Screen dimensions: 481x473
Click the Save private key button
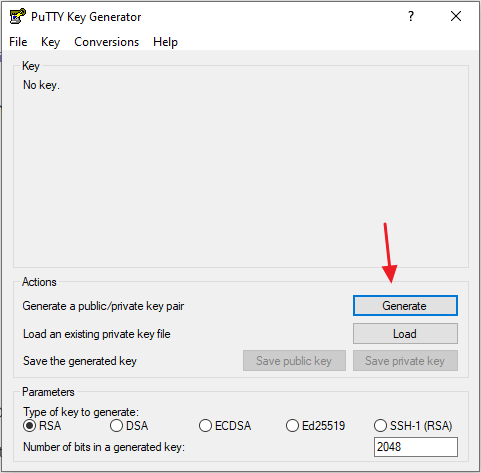tap(405, 361)
